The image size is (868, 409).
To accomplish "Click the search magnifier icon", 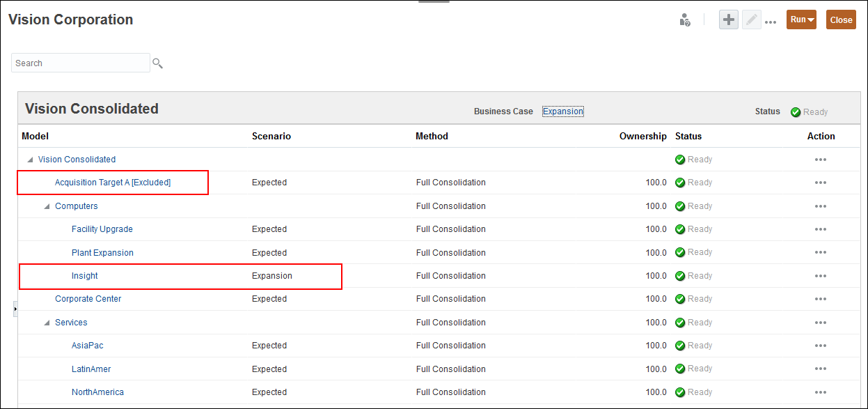I will (x=158, y=63).
